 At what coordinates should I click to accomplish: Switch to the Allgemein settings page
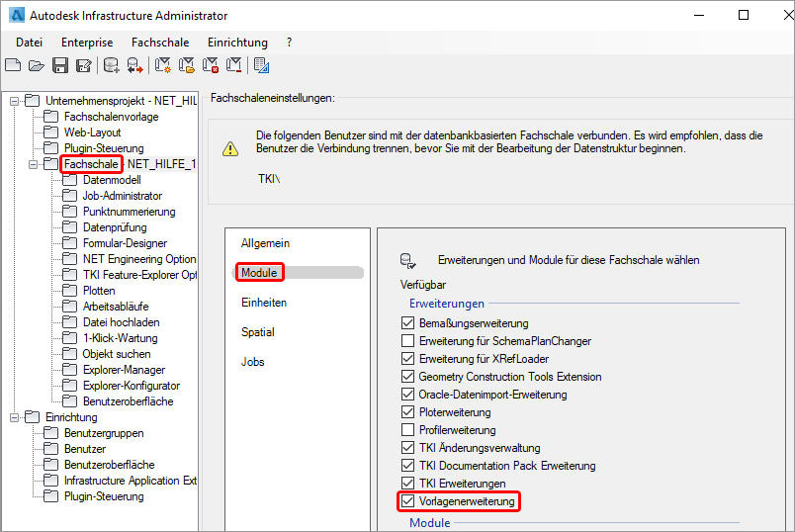point(265,243)
